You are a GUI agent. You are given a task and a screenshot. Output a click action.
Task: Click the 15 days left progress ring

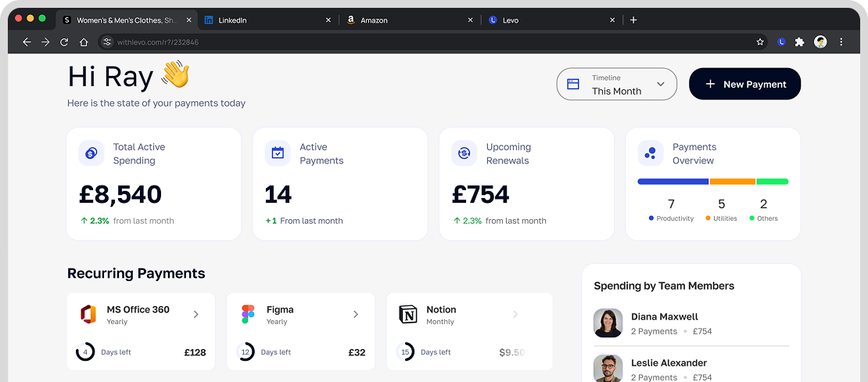[x=405, y=351]
